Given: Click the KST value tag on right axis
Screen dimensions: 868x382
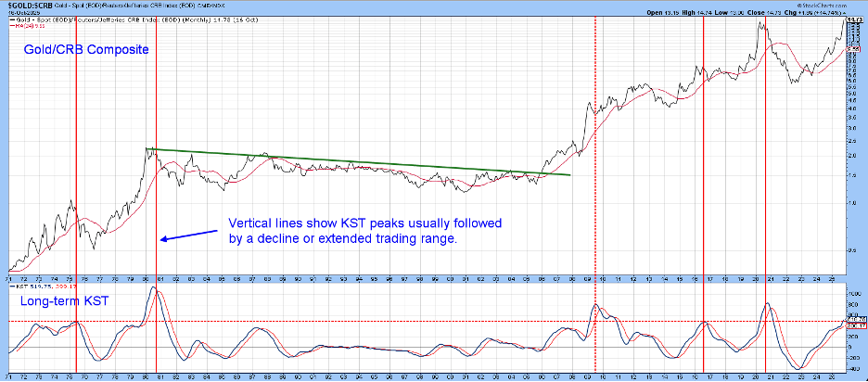Looking at the screenshot, I should coord(855,321).
